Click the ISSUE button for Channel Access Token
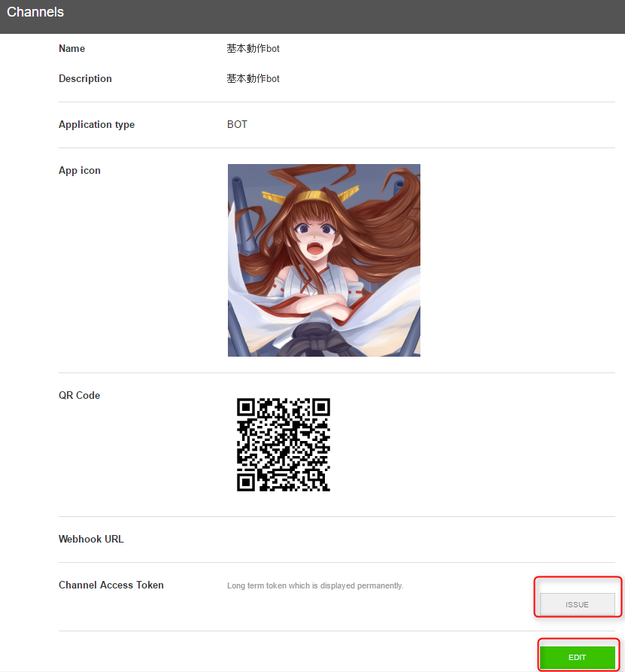Screen dimensions: 625x672 pyautogui.click(x=577, y=604)
